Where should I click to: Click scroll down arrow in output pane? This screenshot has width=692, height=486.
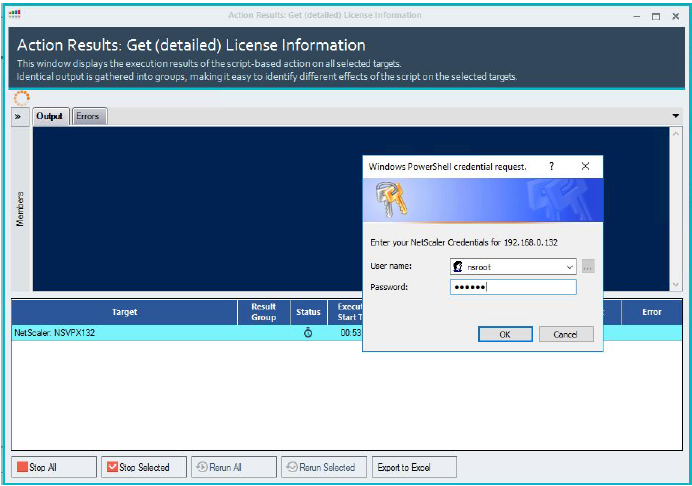click(675, 285)
